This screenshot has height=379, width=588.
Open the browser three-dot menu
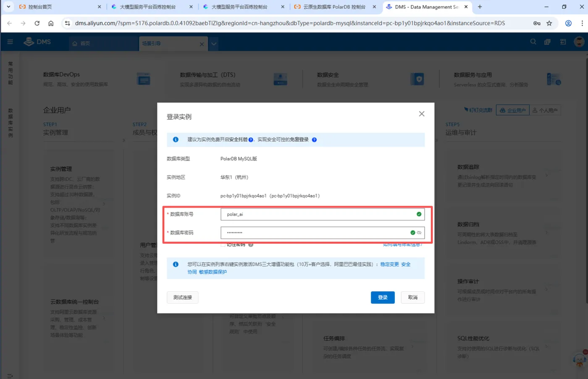582,23
